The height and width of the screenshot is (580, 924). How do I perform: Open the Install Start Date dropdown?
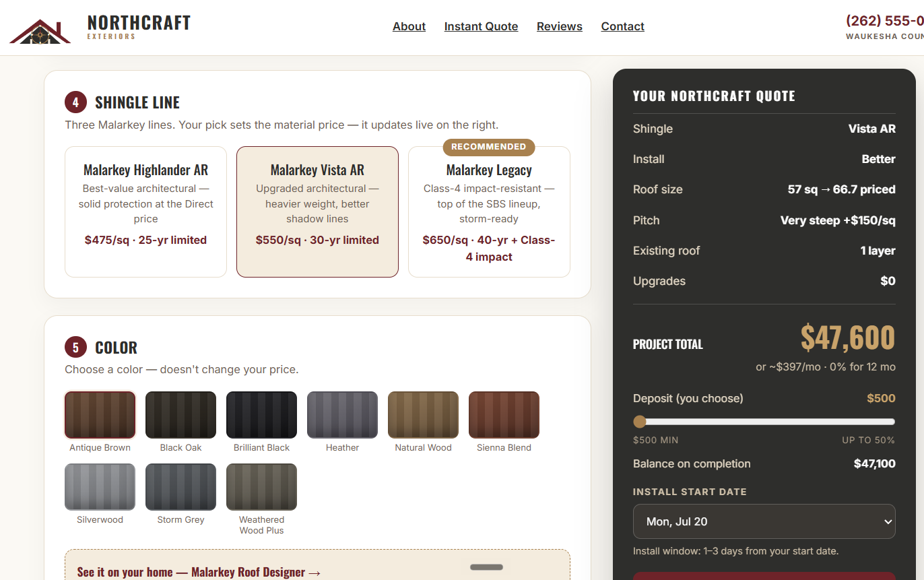tap(764, 521)
